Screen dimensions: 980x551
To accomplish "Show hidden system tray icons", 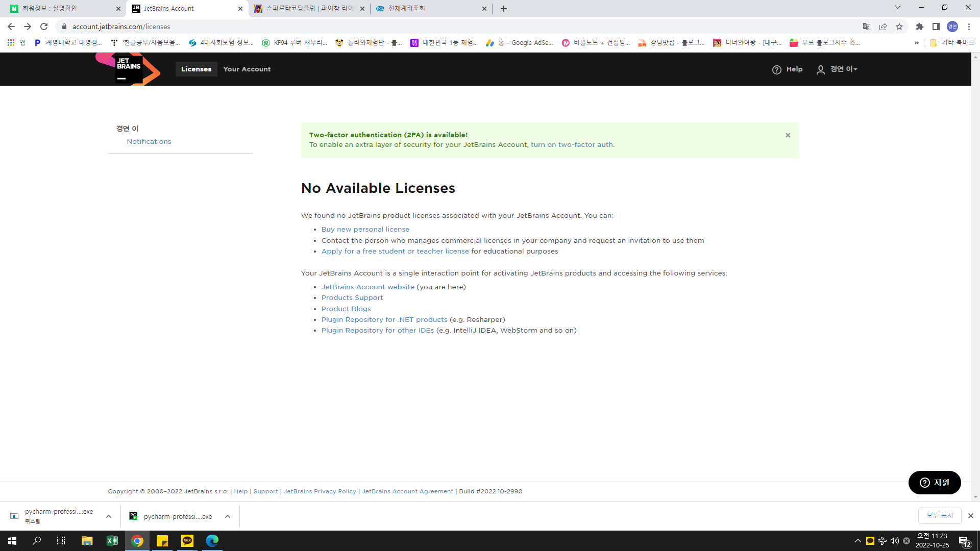I will tap(858, 541).
